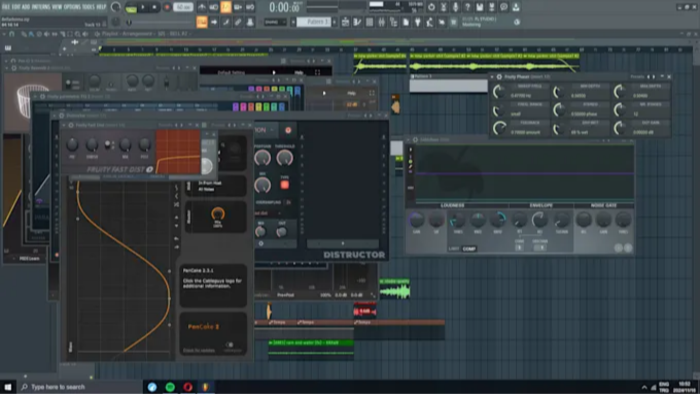The image size is (700, 394).
Task: Select next pattern arrow beside Pattern 3
Action: pos(334,22)
